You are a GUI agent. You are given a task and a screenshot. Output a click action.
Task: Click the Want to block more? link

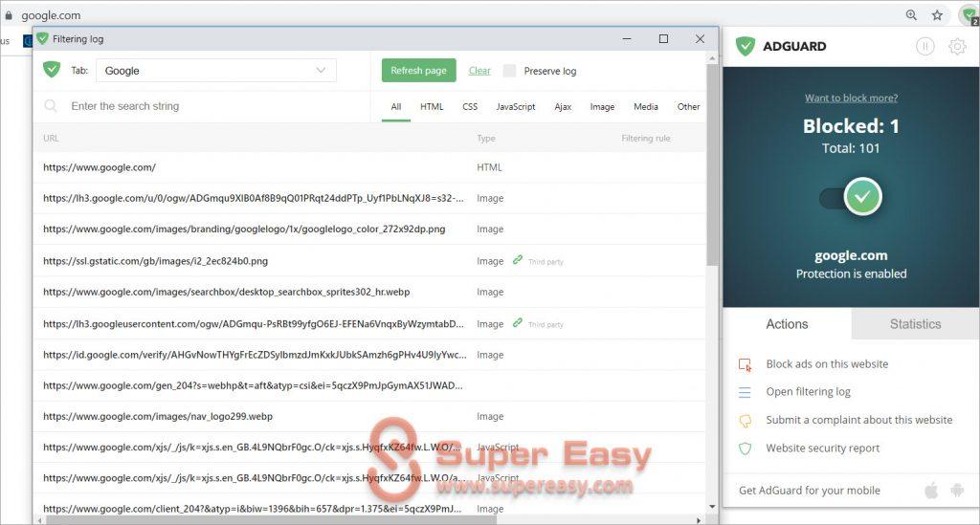tap(851, 98)
